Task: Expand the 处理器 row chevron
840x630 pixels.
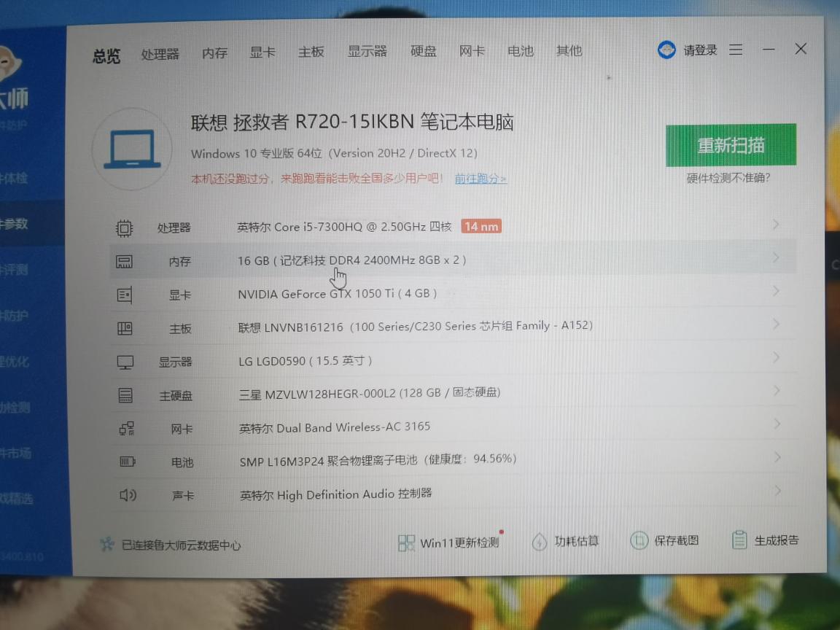Action: coord(776,225)
